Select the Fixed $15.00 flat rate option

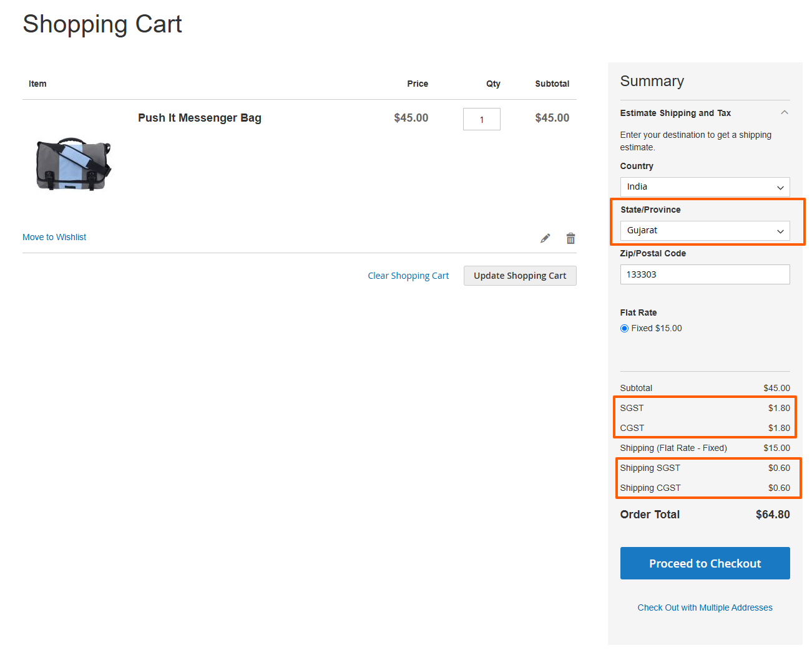point(624,329)
